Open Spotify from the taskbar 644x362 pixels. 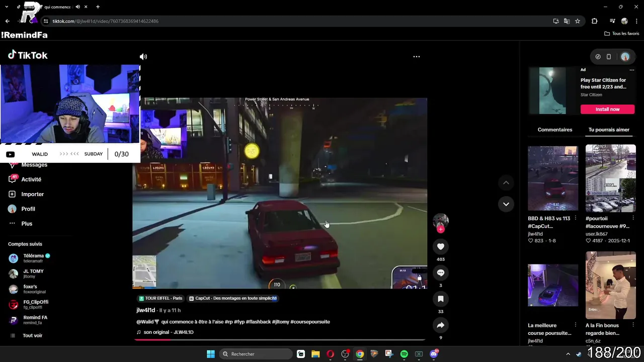coord(404,354)
